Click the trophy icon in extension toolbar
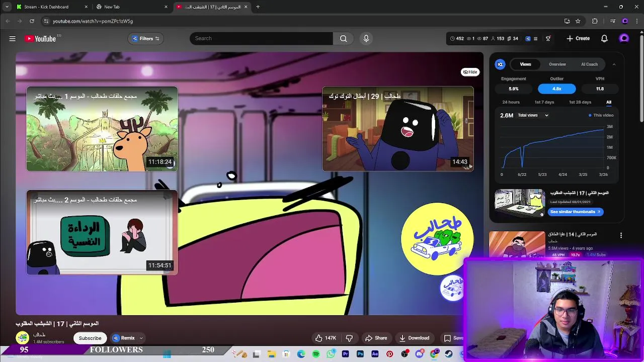644x362 pixels. (x=548, y=38)
